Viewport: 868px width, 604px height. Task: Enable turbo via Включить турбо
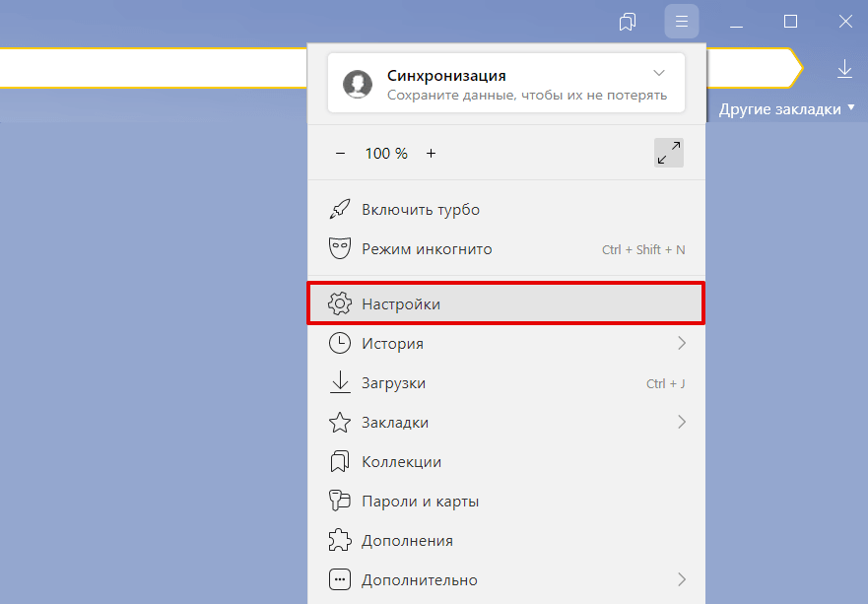(421, 210)
